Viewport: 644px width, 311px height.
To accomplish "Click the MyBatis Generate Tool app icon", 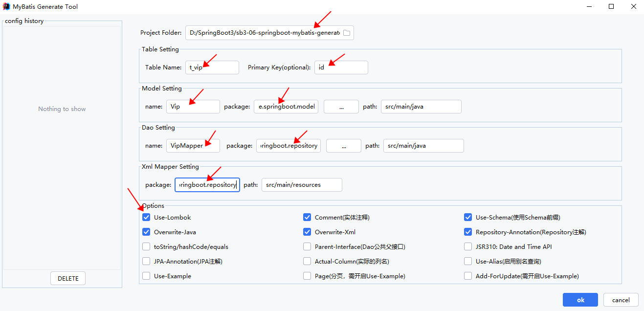I will point(7,7).
